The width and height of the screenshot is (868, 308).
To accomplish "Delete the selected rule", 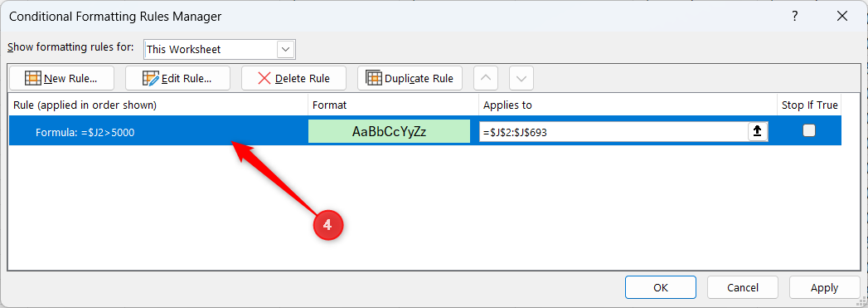I will click(x=294, y=78).
